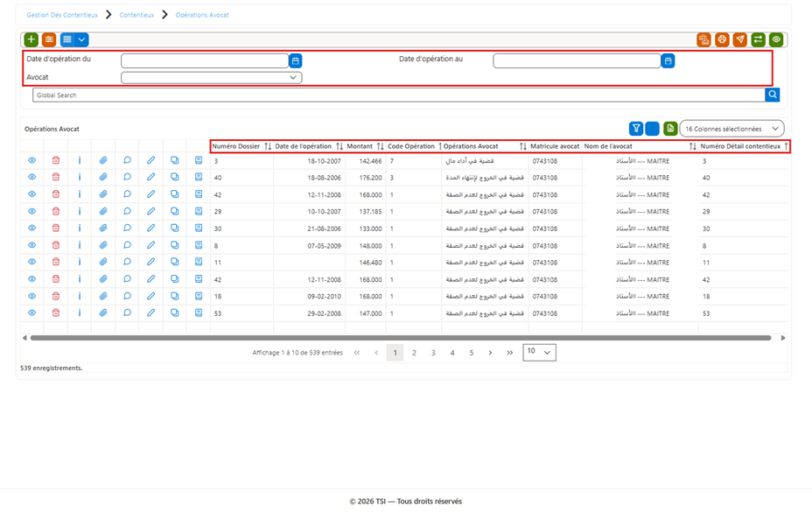Screen dimensions: 812x513
Task: Click the green Excel export icon
Action: coord(670,129)
